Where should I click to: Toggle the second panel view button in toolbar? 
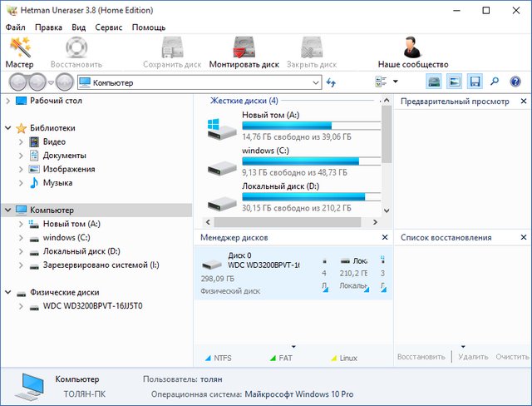(x=455, y=82)
